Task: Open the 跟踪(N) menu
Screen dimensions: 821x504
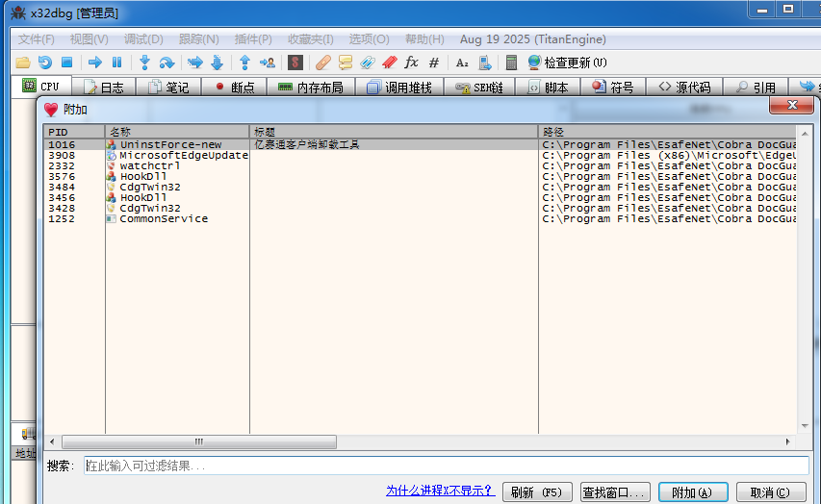Action: pyautogui.click(x=198, y=39)
